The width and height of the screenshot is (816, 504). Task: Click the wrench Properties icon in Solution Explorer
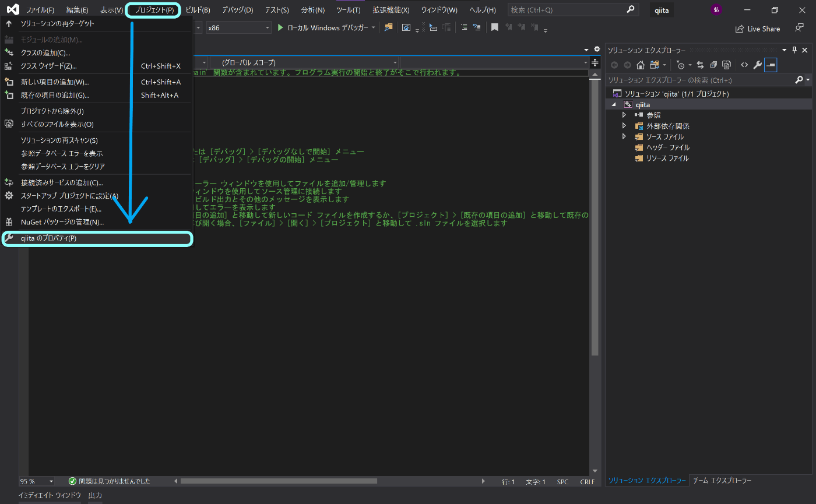[757, 65]
